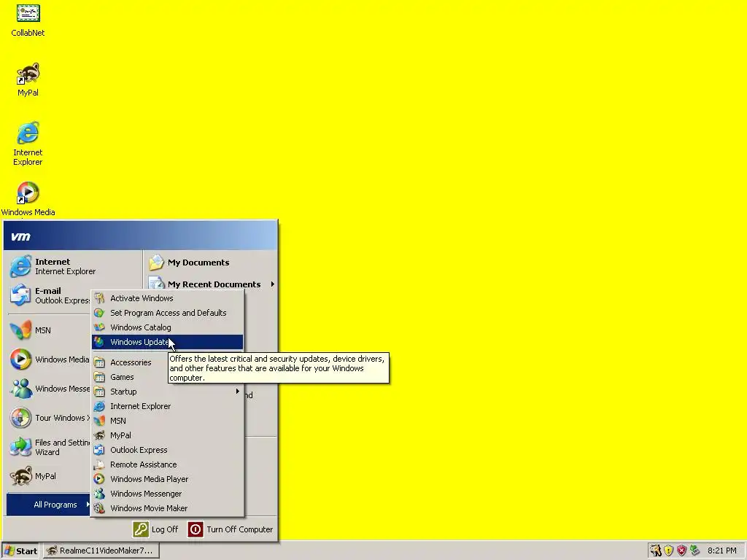Image resolution: width=747 pixels, height=560 pixels.
Task: Open Outlook Express from All Programs list
Action: pyautogui.click(x=167, y=449)
